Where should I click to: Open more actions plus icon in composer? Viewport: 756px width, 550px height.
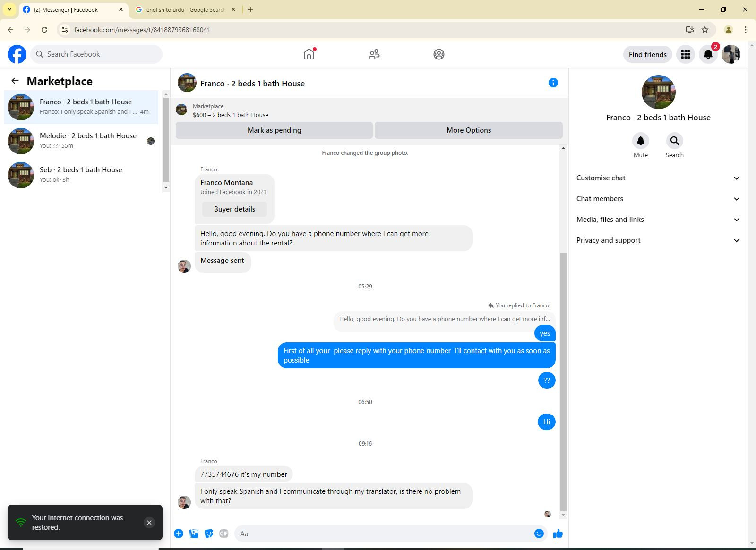pos(179,533)
